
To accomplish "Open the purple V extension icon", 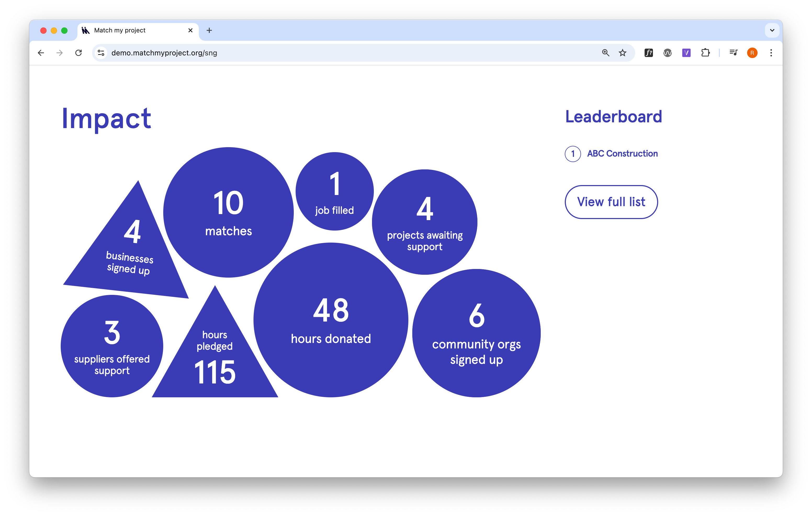I will 686,53.
